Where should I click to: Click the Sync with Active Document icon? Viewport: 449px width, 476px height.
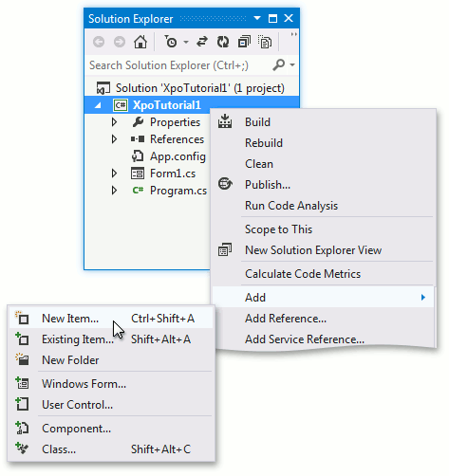point(202,42)
